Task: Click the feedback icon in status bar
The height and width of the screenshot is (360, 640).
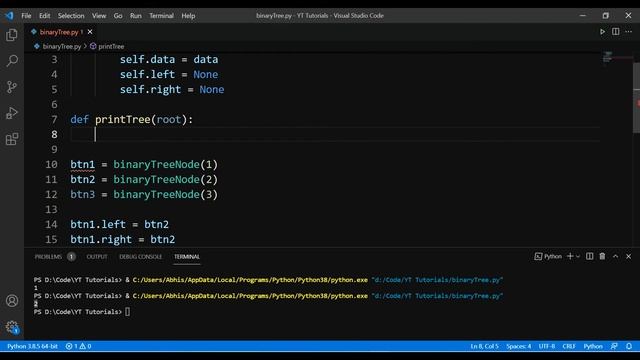Action: [x=614, y=346]
